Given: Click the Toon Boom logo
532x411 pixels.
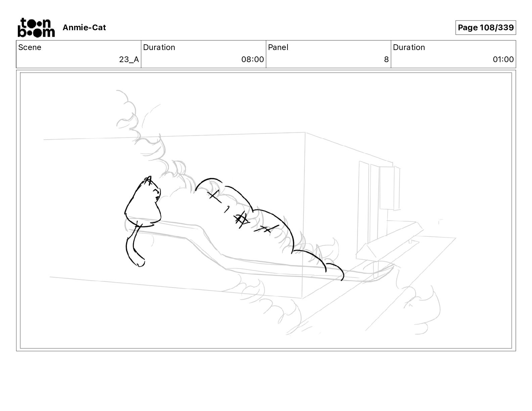Looking at the screenshot, I should tap(36, 28).
